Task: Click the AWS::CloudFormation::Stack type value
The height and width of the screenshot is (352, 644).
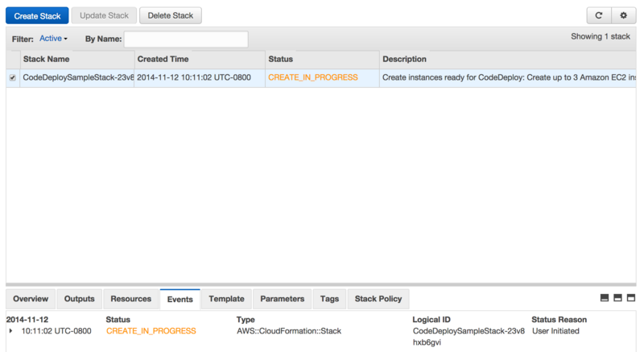Action: [289, 331]
